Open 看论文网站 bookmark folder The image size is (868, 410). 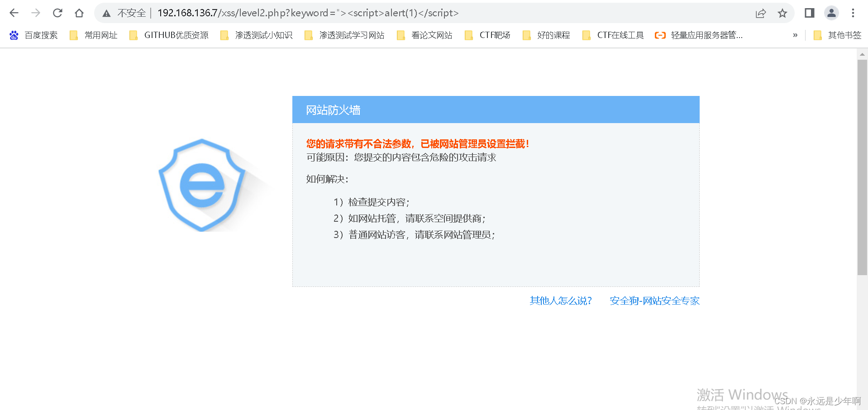424,35
